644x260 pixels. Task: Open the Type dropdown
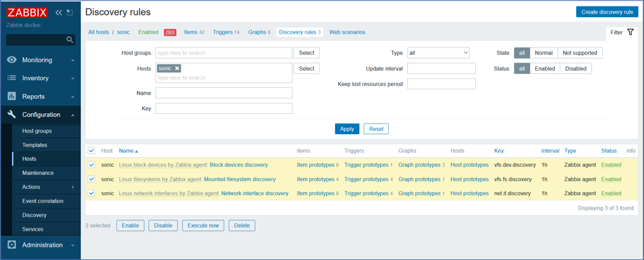tap(438, 53)
